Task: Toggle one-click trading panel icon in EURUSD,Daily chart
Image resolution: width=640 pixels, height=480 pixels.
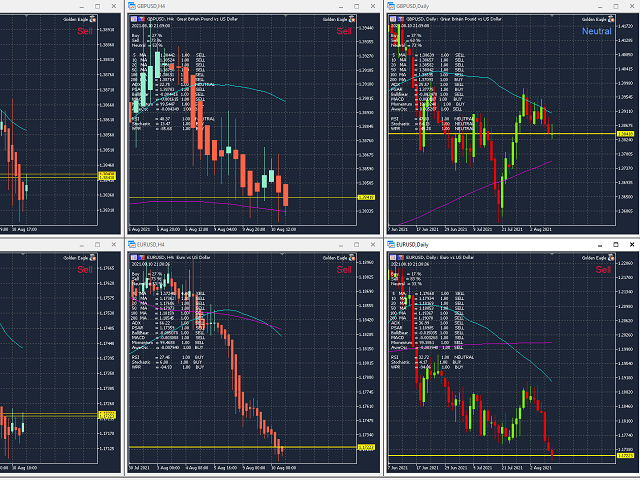Action: tap(393, 257)
